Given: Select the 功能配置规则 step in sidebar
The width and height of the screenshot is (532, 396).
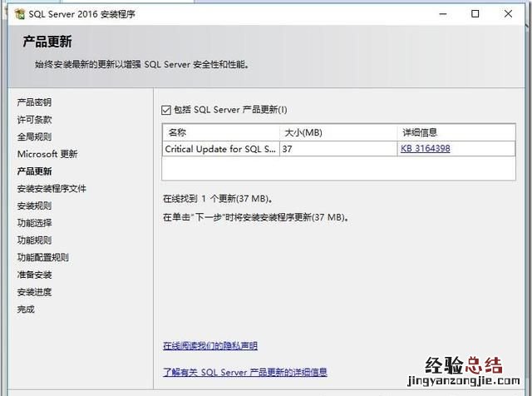Looking at the screenshot, I should coord(43,257).
